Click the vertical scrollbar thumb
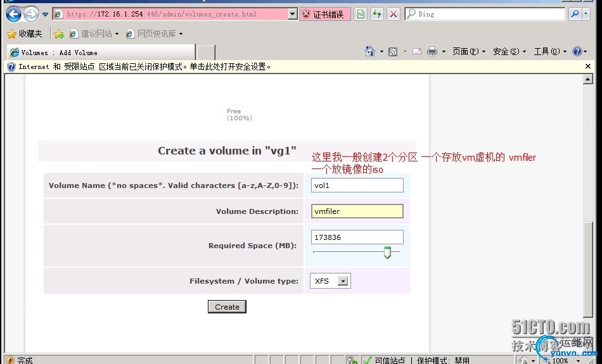This screenshot has height=364, width=602. [x=588, y=270]
